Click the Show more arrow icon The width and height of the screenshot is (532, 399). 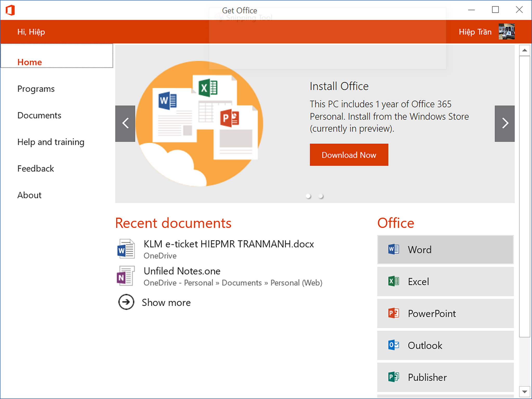pos(126,302)
